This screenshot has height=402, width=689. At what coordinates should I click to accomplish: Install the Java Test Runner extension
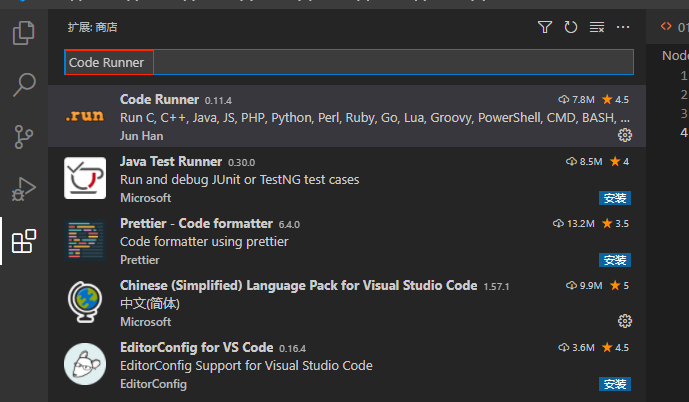tap(614, 198)
